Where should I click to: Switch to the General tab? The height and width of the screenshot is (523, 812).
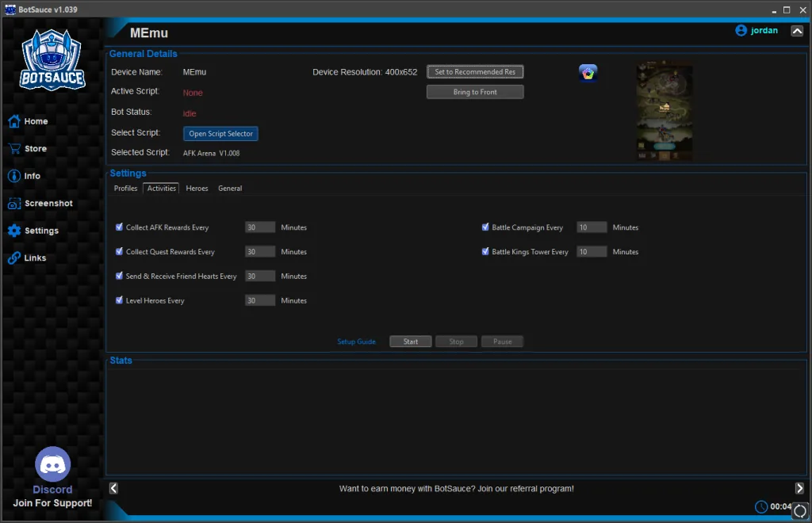pos(230,189)
